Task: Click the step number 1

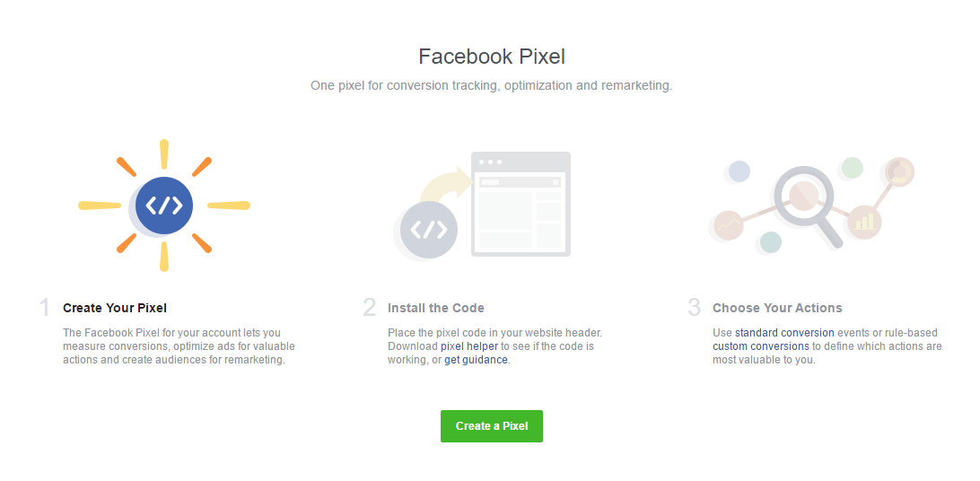Action: pos(45,309)
